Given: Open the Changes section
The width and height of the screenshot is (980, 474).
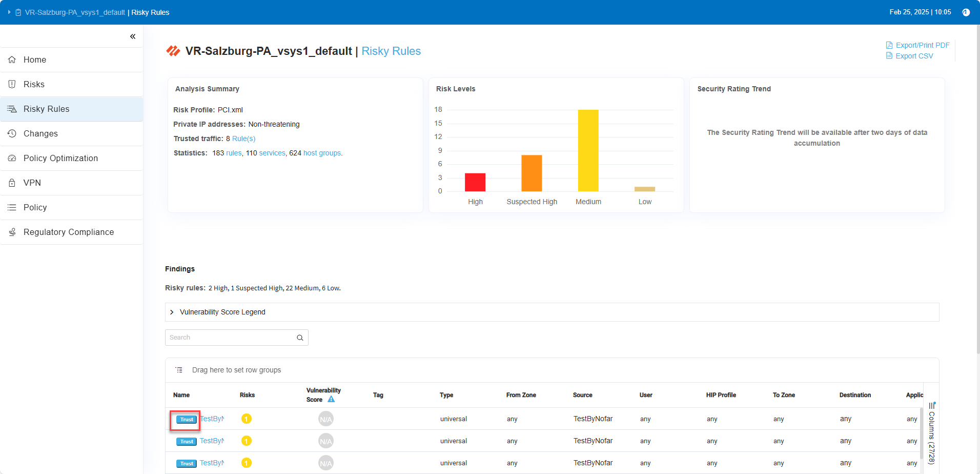Looking at the screenshot, I should 40,133.
